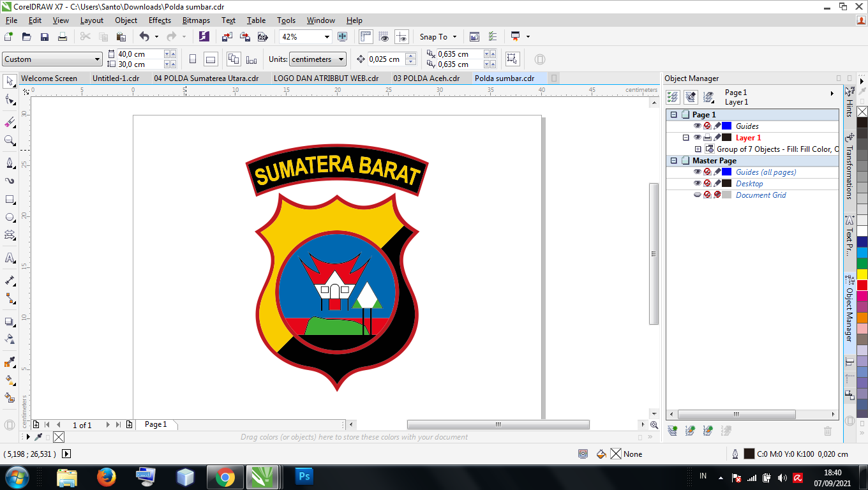Select the Polygon tool in toolbox
868x490 pixels.
pyautogui.click(x=10, y=235)
